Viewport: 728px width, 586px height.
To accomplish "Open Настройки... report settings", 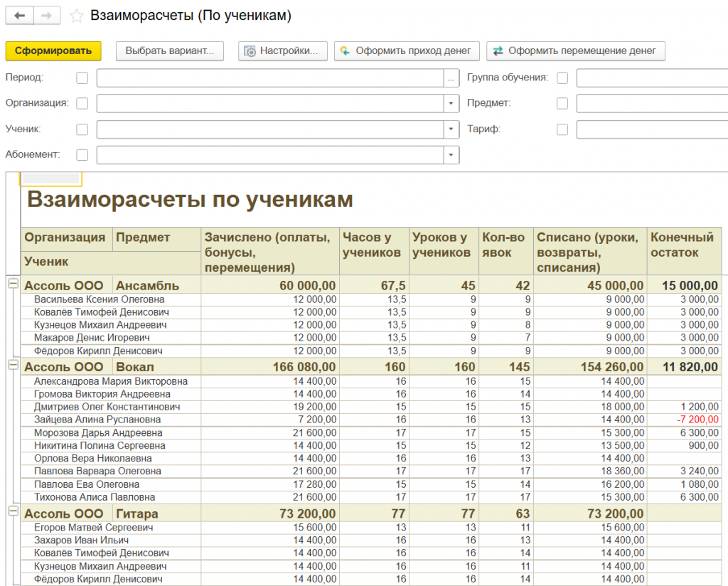I will coord(283,51).
